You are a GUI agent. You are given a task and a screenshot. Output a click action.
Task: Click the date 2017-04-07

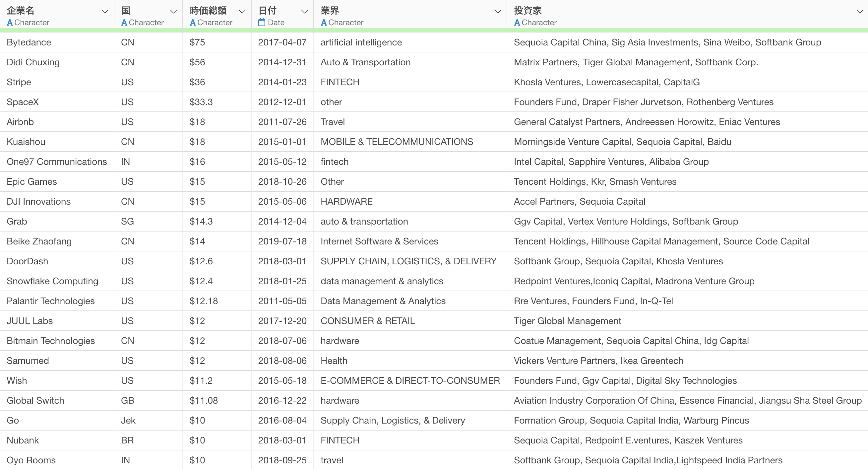282,42
